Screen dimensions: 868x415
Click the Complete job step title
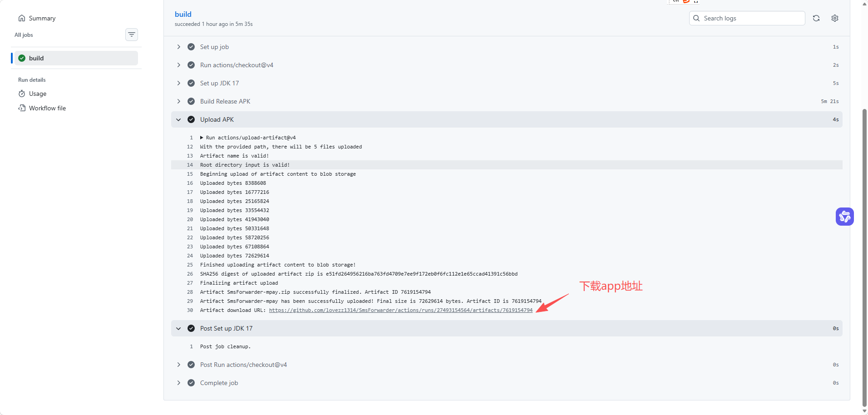[219, 383]
